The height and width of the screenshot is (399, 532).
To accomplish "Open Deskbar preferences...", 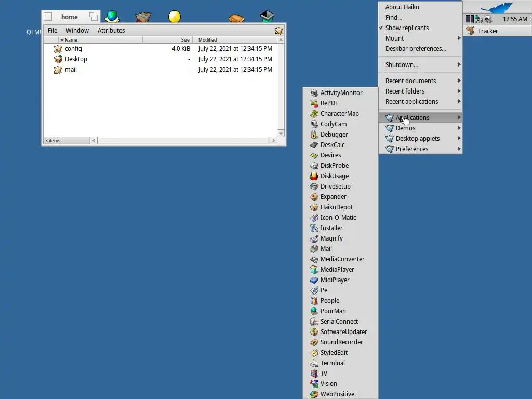I will (x=420, y=49).
